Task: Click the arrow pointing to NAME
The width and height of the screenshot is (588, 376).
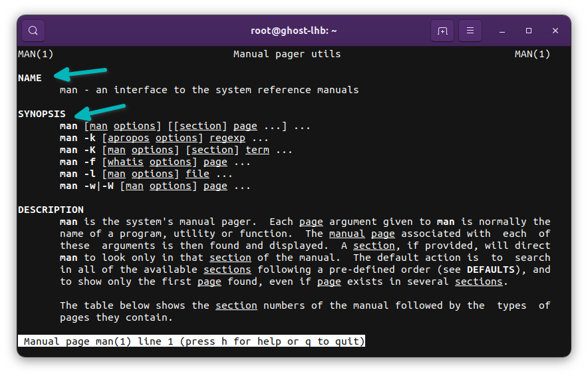Action: [80, 74]
